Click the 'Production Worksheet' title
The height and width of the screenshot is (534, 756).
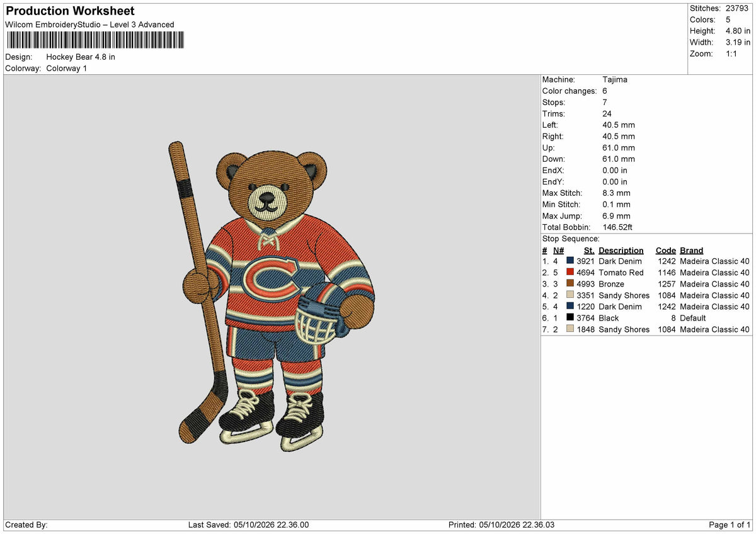[70, 11]
